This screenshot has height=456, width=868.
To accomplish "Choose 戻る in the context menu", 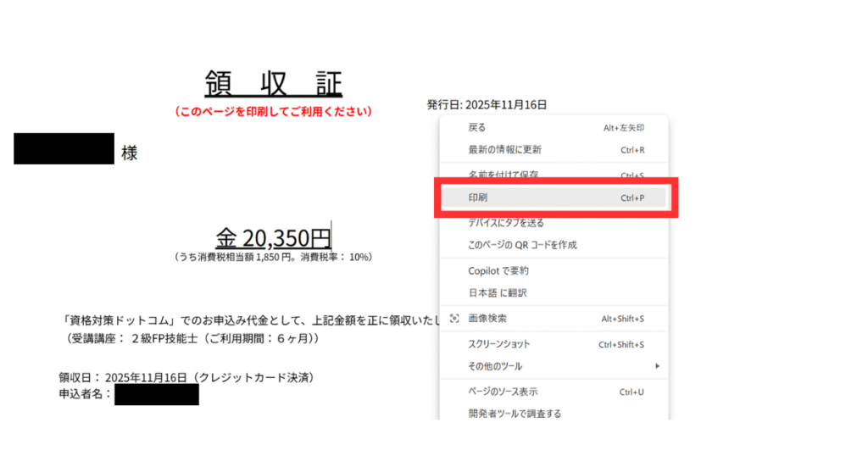I will (477, 127).
